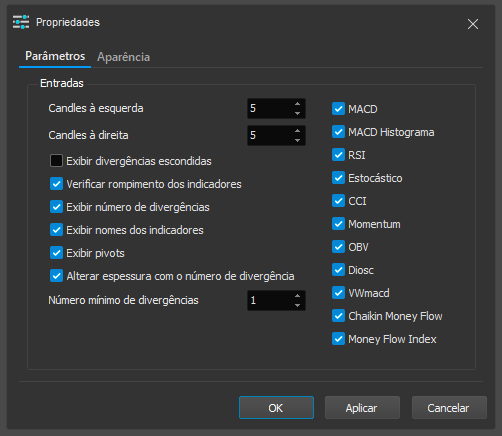Close the Propriedades dialog with X
The height and width of the screenshot is (436, 502).
point(473,24)
